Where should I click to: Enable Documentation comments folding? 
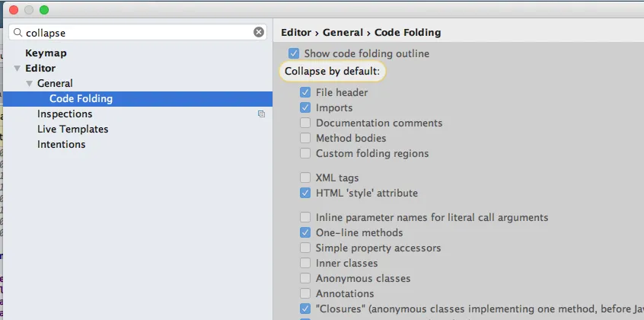[x=306, y=123]
